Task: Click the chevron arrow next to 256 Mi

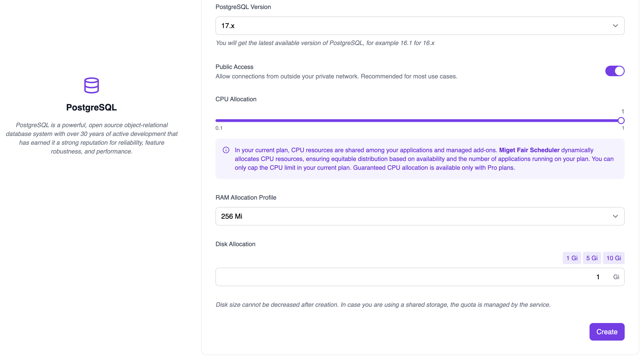Action: [615, 216]
